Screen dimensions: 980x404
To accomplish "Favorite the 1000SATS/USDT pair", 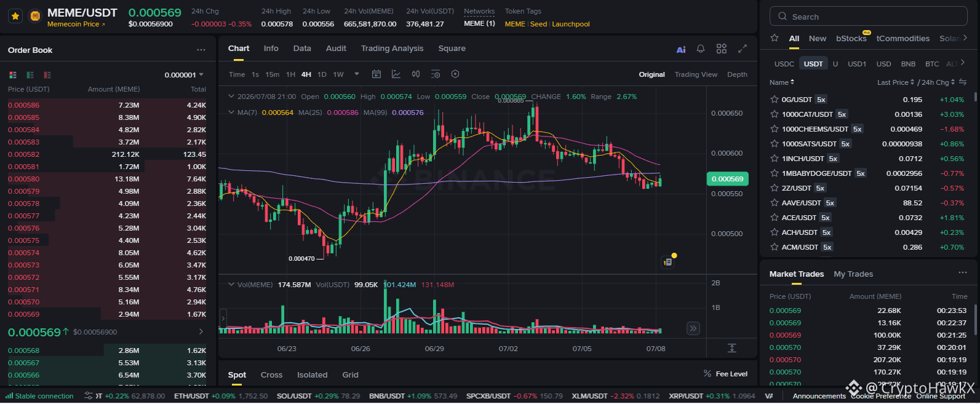I will (x=775, y=144).
